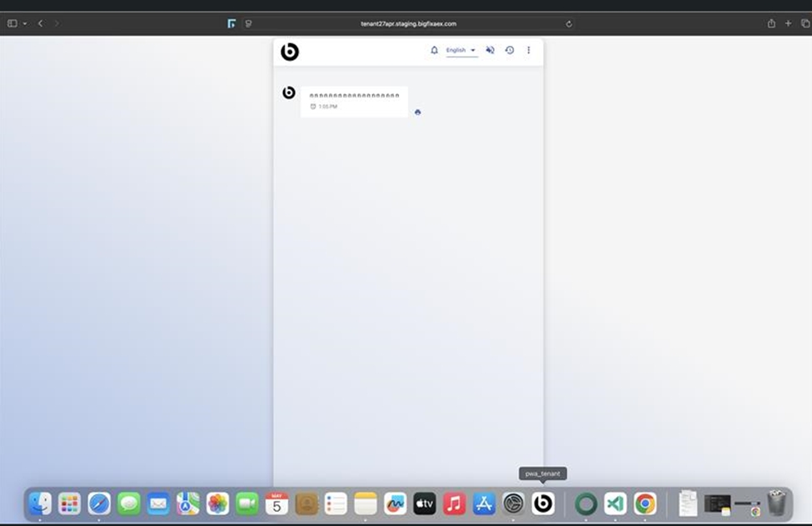The width and height of the screenshot is (812, 526).
Task: Open Photos from the dock
Action: coord(217,503)
